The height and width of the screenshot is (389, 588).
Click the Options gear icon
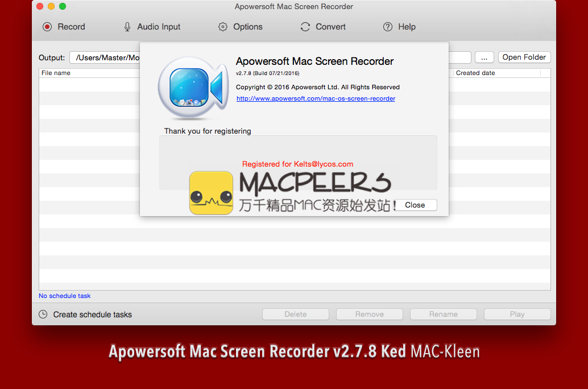pyautogui.click(x=223, y=27)
